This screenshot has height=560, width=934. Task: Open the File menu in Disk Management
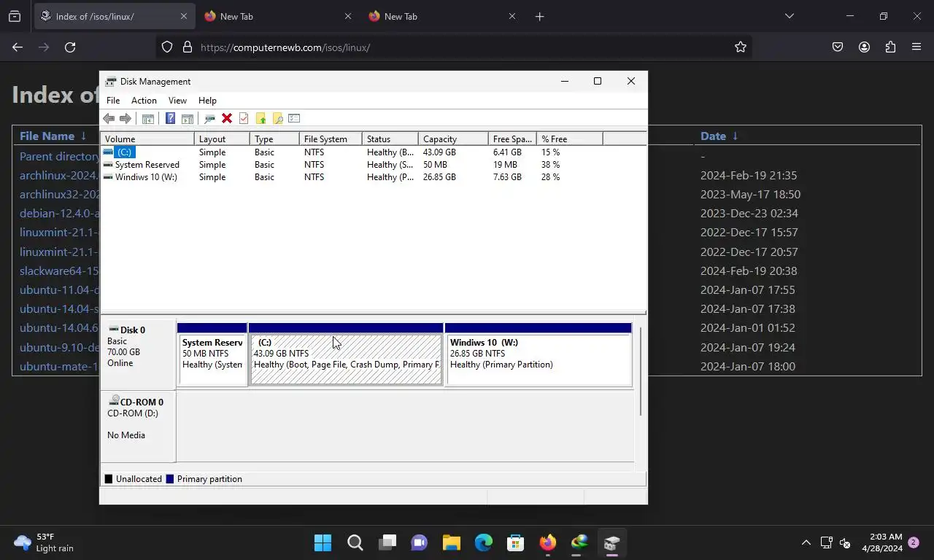click(x=113, y=101)
